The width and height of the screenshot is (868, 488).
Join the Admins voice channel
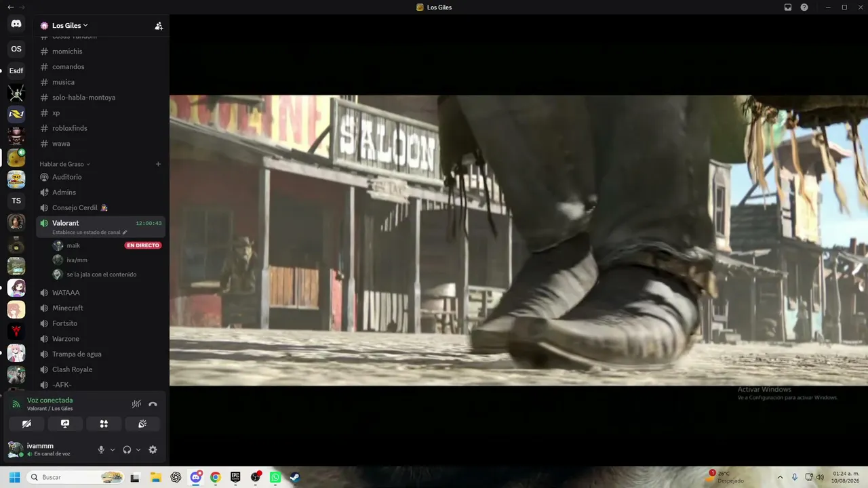click(x=101, y=192)
